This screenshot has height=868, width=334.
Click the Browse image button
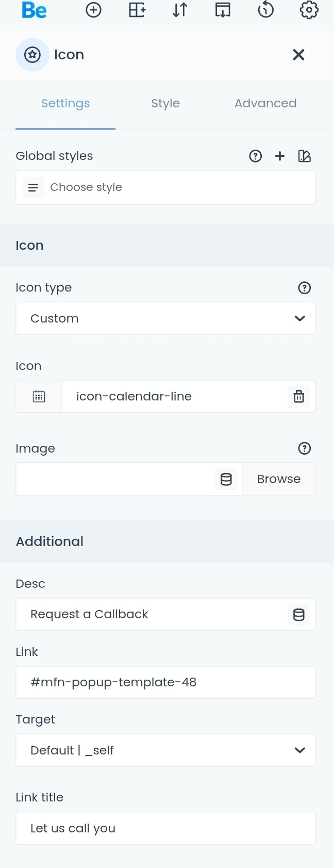279,479
